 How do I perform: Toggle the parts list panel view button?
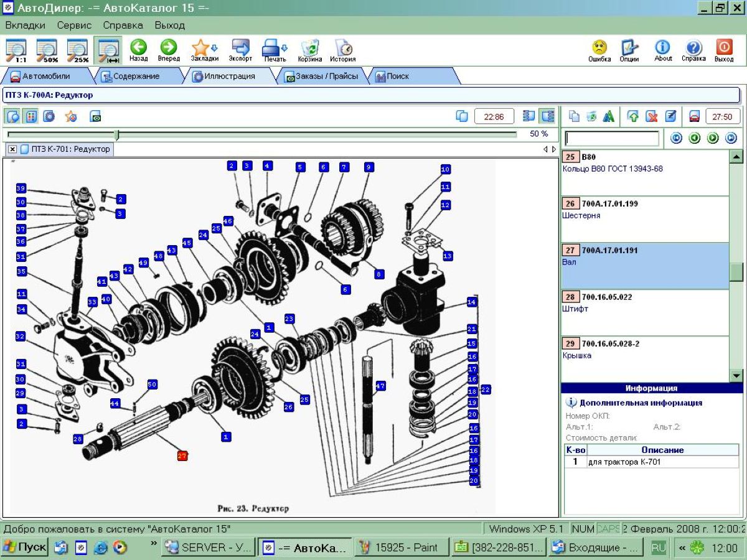coord(547,116)
